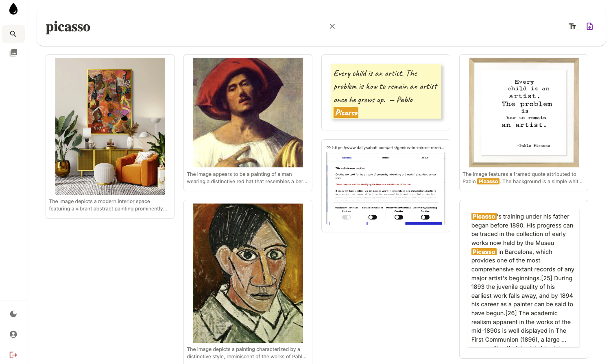
Task: Toggle Performance/Analytical Cookies switch
Action: pyautogui.click(x=399, y=217)
